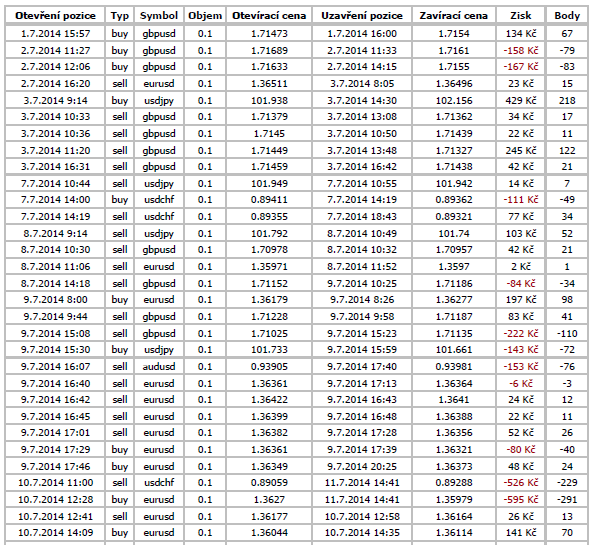Select the -526 Kč loss cell
The height and width of the screenshot is (545, 594).
pyautogui.click(x=521, y=483)
